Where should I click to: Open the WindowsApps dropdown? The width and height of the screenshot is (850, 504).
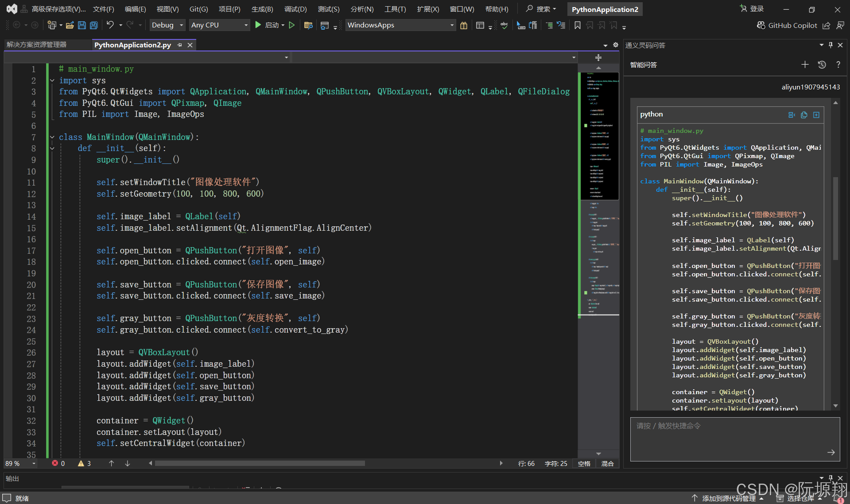pyautogui.click(x=400, y=25)
